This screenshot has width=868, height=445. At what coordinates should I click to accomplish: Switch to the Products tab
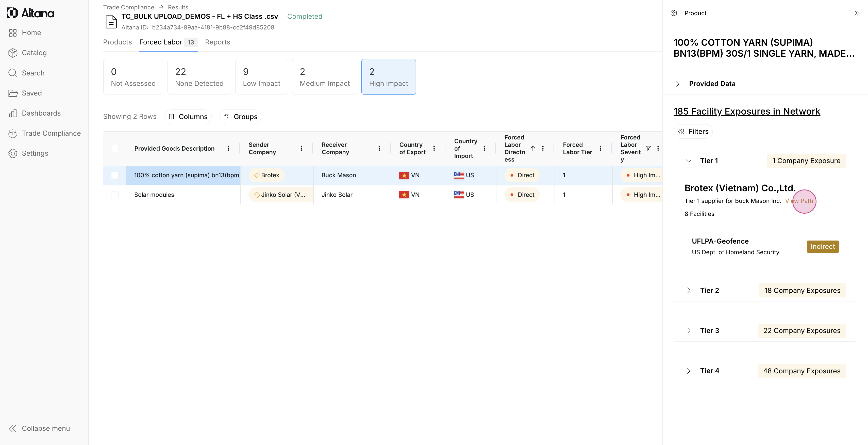pyautogui.click(x=117, y=42)
